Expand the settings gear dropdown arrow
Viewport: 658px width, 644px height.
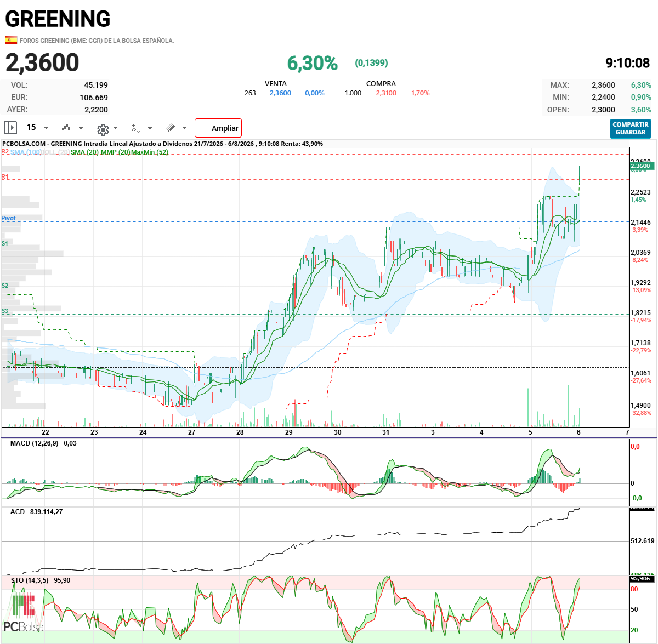(115, 128)
